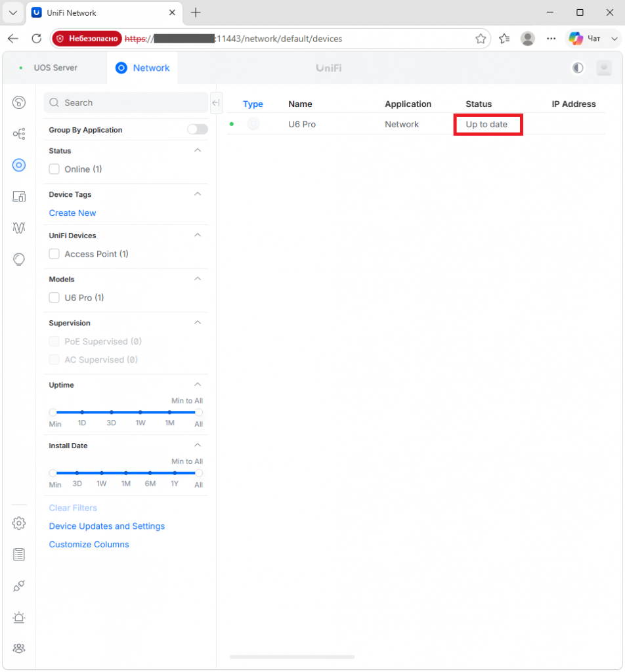Viewport: 625px width, 672px height.
Task: Open the UniFi Devices sidebar icon
Action: click(19, 165)
